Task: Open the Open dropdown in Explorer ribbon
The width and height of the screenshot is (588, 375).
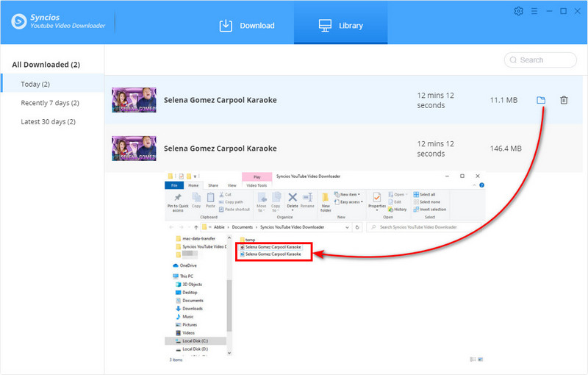Action: pyautogui.click(x=398, y=195)
